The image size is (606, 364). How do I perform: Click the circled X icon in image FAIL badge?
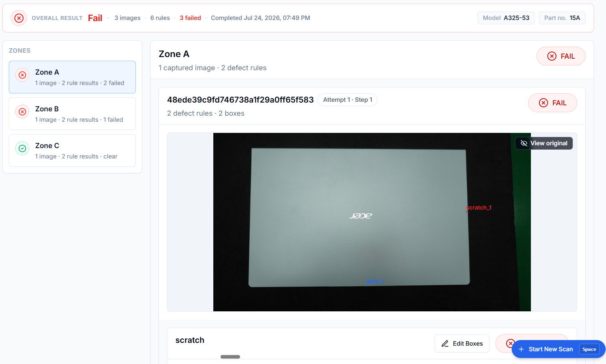[x=543, y=103]
